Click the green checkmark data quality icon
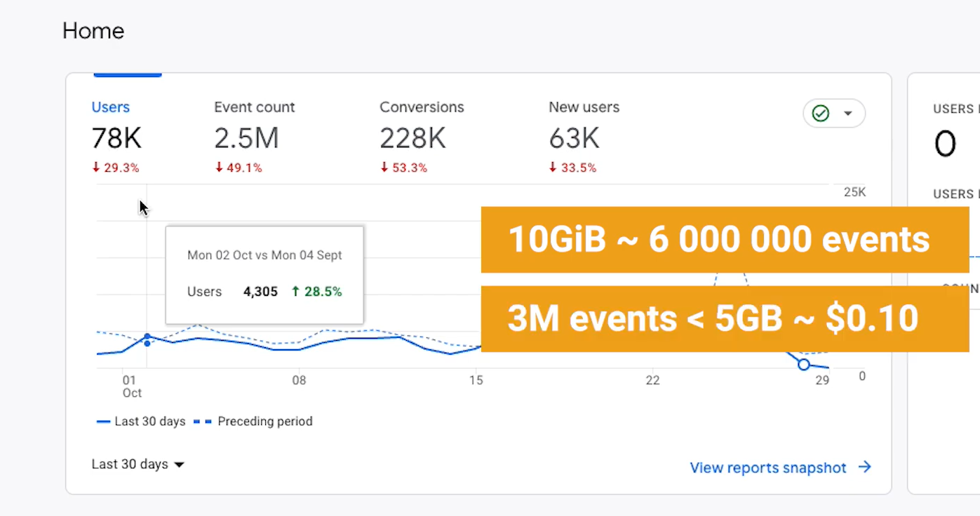 (820, 114)
